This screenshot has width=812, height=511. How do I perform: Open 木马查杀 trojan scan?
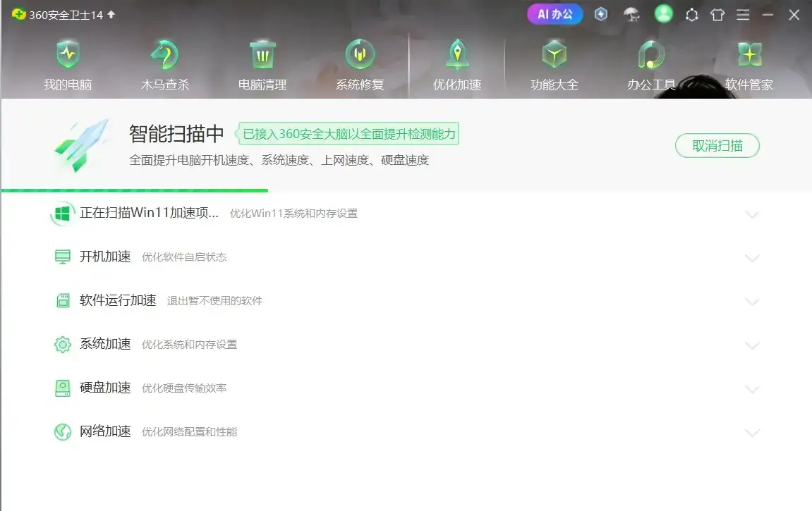[165, 66]
